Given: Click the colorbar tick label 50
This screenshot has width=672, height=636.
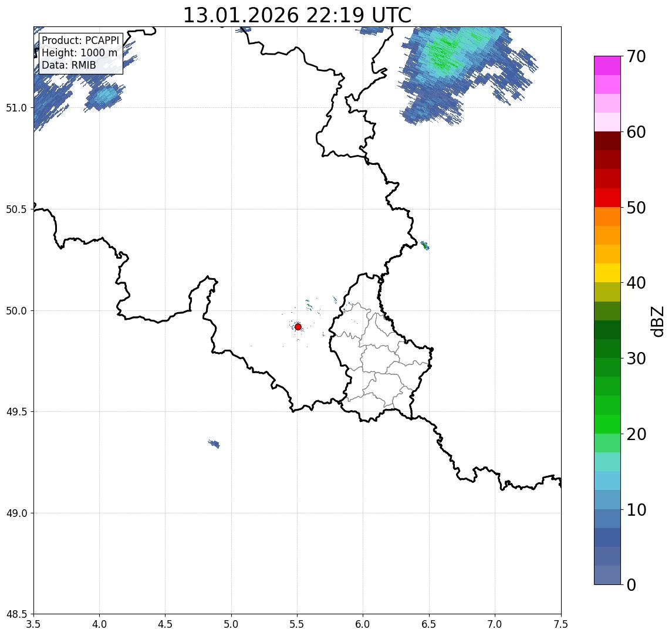Looking at the screenshot, I should (636, 208).
